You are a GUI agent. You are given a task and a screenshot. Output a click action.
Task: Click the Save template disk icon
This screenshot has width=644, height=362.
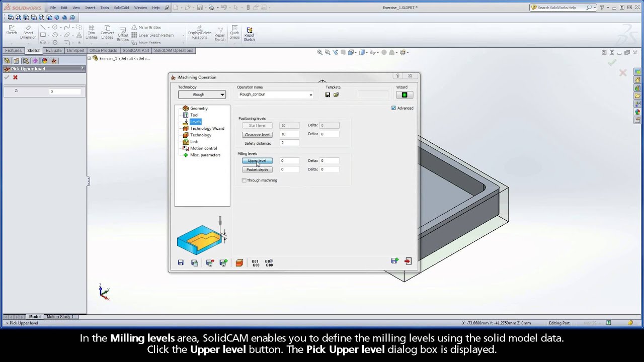[328, 95]
